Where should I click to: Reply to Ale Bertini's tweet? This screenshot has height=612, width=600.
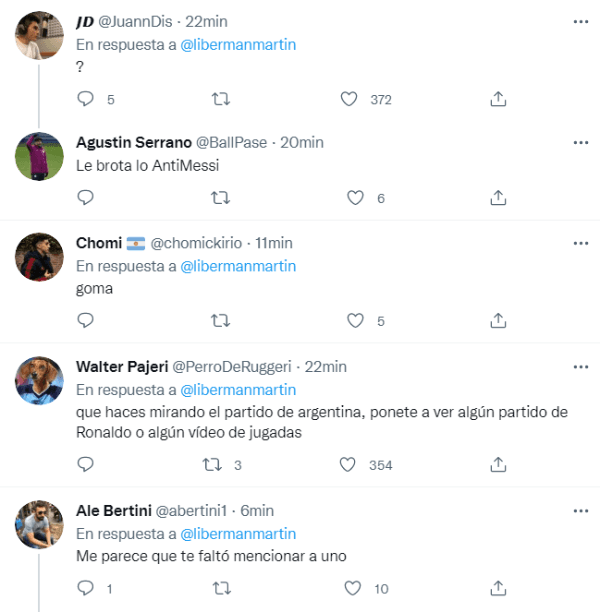pos(86,588)
